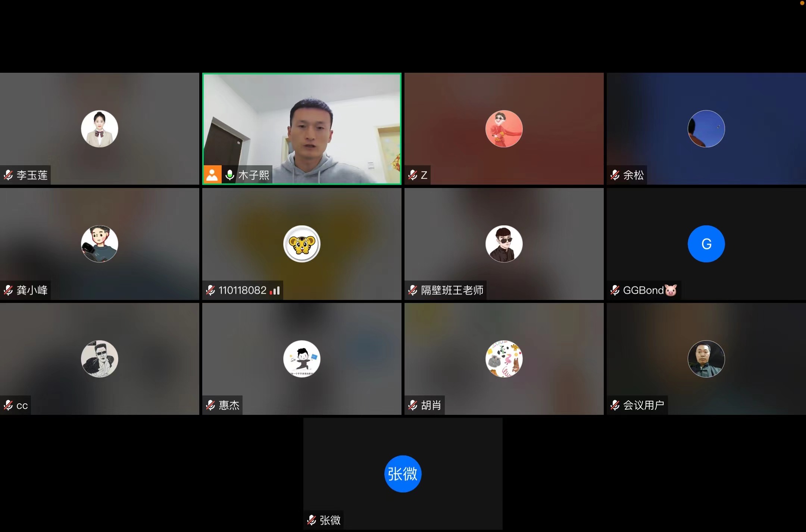
Task: Click the muted mic icon beside GGBond
Action: 614,290
